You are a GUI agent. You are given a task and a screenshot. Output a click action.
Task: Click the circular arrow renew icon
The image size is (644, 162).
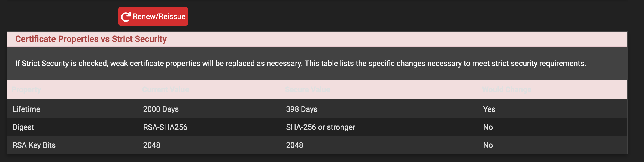point(126,17)
